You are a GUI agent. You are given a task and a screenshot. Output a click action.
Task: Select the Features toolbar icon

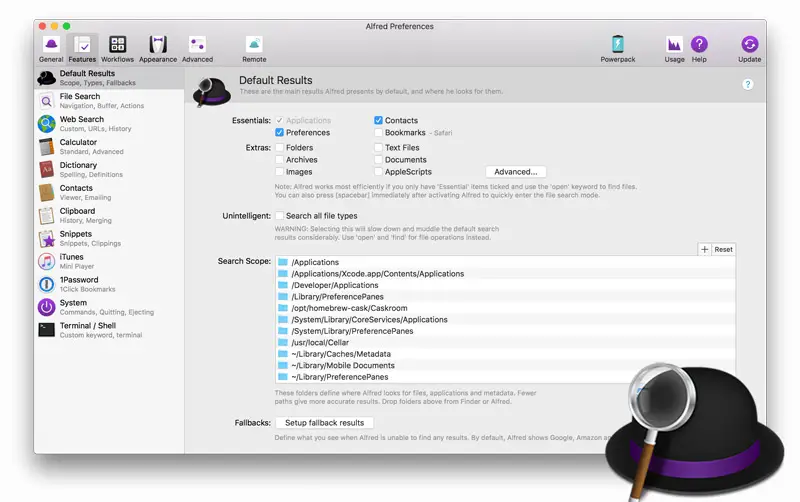pos(82,49)
